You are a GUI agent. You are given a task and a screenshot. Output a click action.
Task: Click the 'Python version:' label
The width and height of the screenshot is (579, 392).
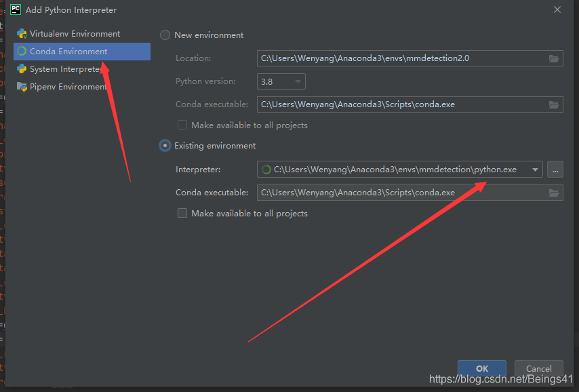(x=205, y=81)
